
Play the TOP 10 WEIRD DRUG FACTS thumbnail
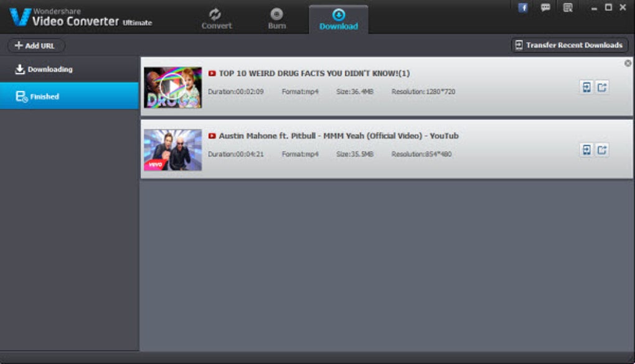(173, 88)
